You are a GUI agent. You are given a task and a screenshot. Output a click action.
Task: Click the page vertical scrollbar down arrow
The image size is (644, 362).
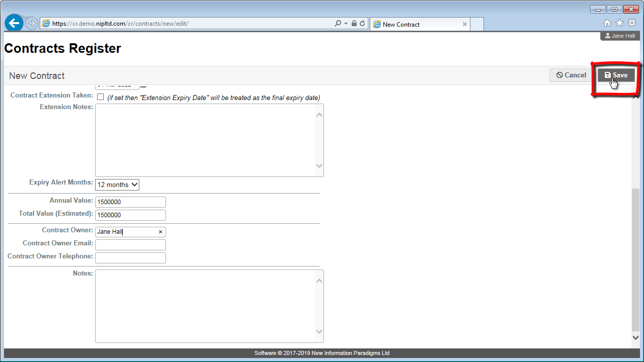click(635, 338)
